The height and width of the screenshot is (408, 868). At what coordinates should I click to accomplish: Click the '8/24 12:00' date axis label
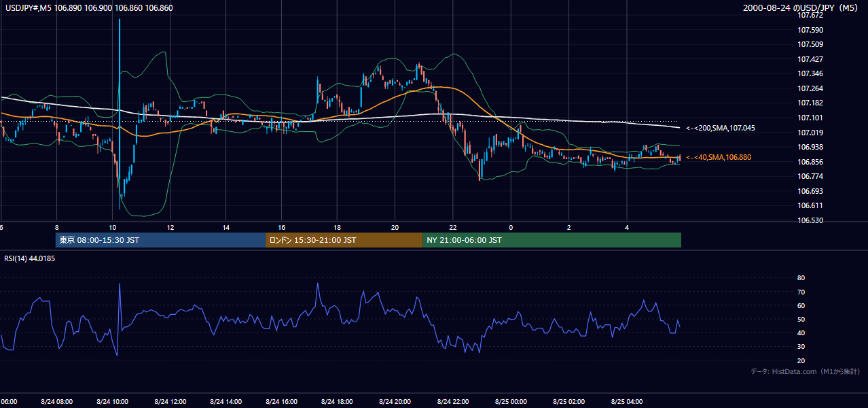click(170, 401)
